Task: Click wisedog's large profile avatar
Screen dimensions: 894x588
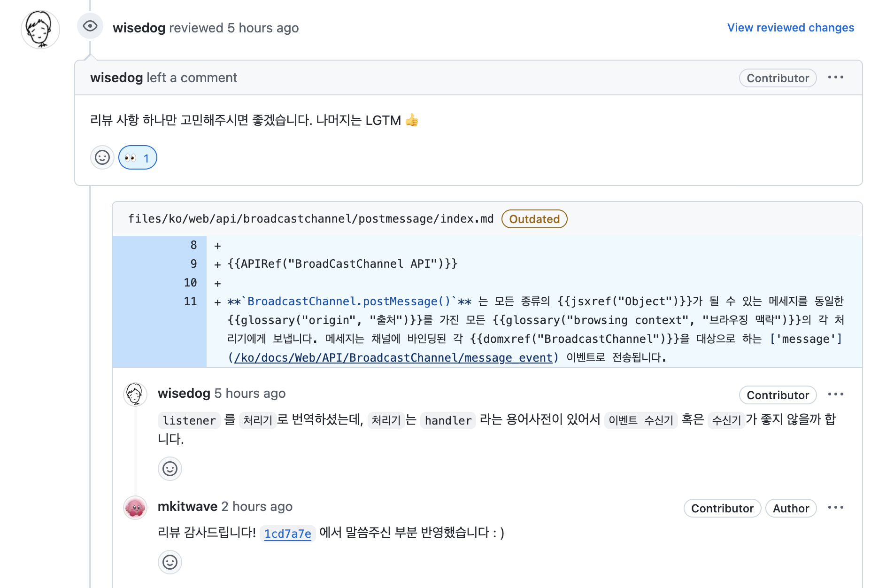Action: 40,29
